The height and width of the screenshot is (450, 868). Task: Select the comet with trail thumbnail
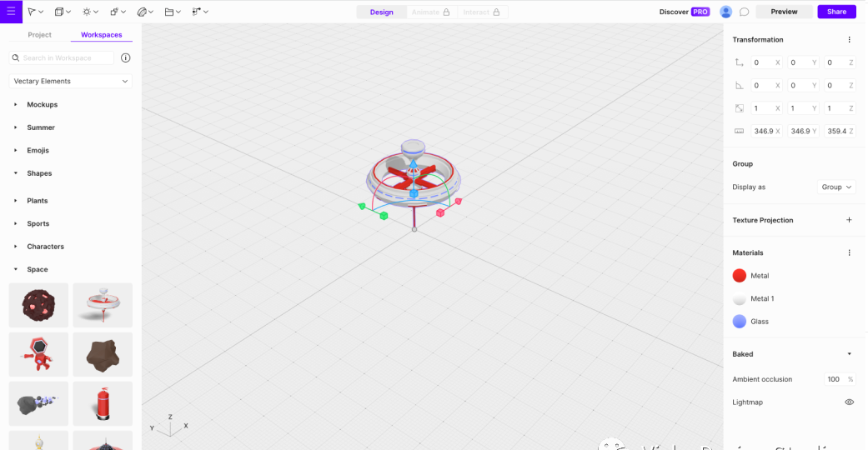pyautogui.click(x=38, y=403)
